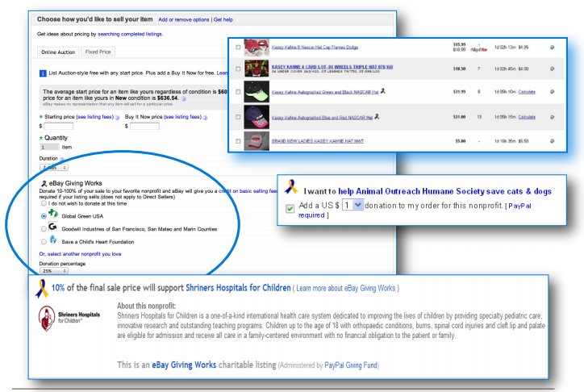Screen dimensions: 584x392
Task: Click charity ribbon on Green and Black Hat
Action: (x=383, y=91)
